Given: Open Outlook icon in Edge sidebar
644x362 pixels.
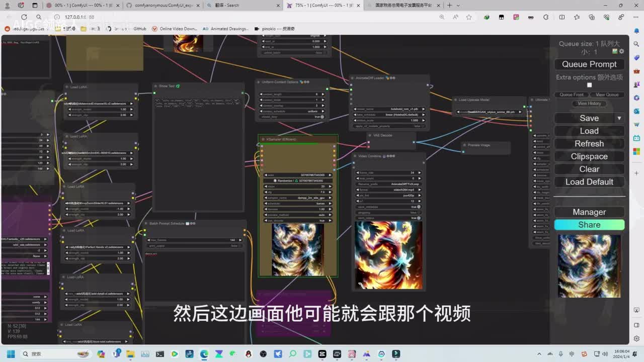Looking at the screenshot, I should [x=636, y=111].
